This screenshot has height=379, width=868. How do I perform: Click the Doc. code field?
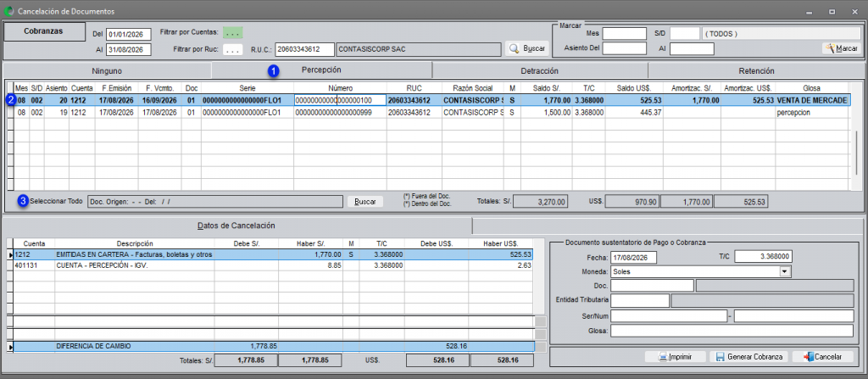pos(652,286)
